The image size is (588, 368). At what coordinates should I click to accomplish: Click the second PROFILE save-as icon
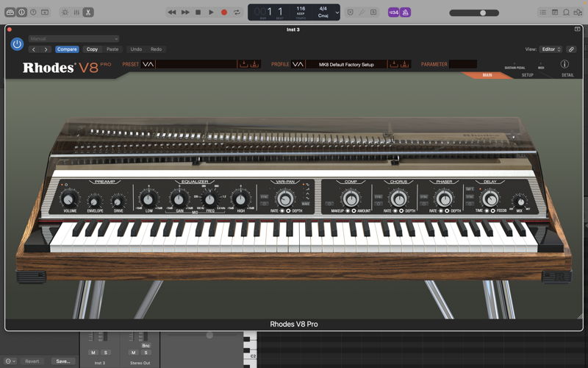tap(404, 64)
